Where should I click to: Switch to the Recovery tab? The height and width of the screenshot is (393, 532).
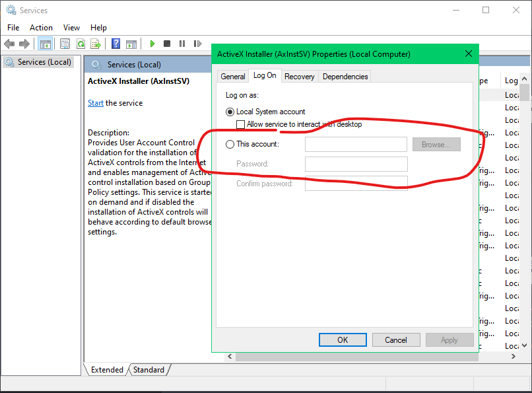pyautogui.click(x=299, y=77)
